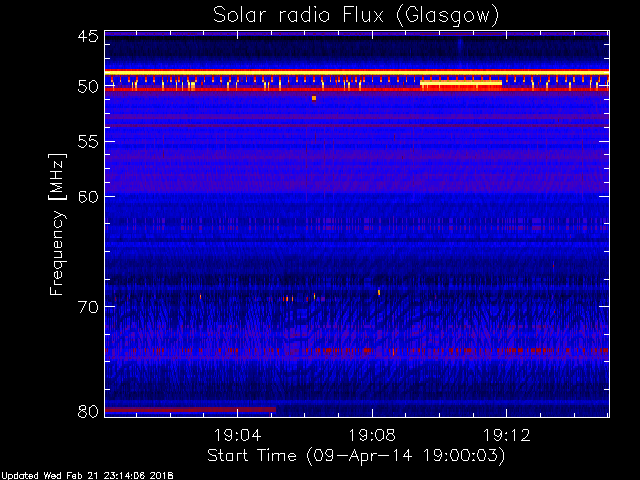640x480 pixels.
Task: Click the 19:08 time tick label
Action: (372, 435)
